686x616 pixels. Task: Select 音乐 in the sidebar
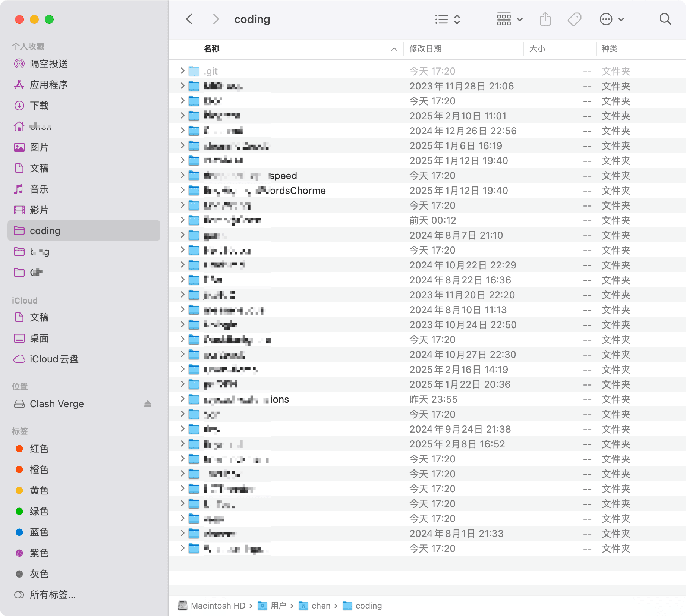39,189
